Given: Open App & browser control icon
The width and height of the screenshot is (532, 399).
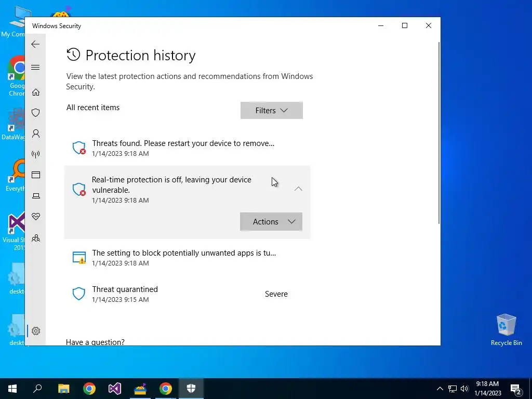Looking at the screenshot, I should [x=36, y=175].
